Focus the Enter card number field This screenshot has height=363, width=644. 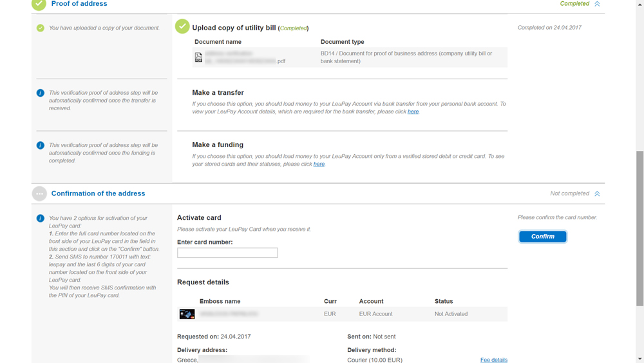(227, 253)
